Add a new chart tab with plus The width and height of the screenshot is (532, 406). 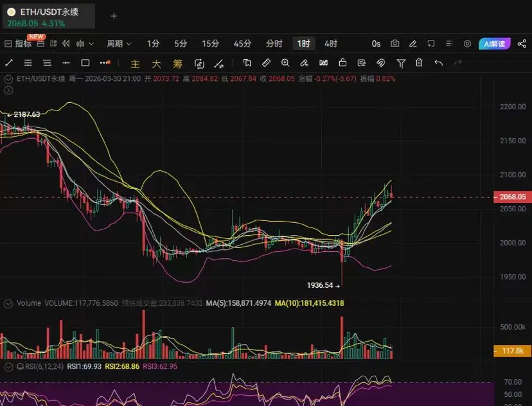pyautogui.click(x=114, y=16)
